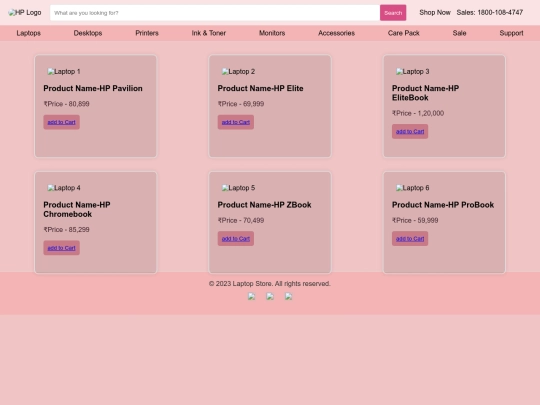Open the Sale menu item
Viewport: 540px width, 405px height.
tap(459, 33)
